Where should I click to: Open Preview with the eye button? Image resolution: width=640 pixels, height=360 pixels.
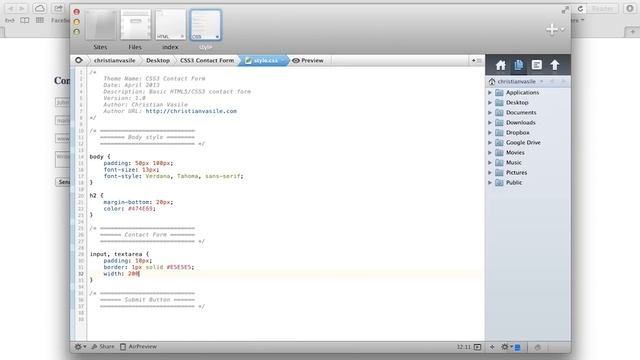(x=308, y=60)
